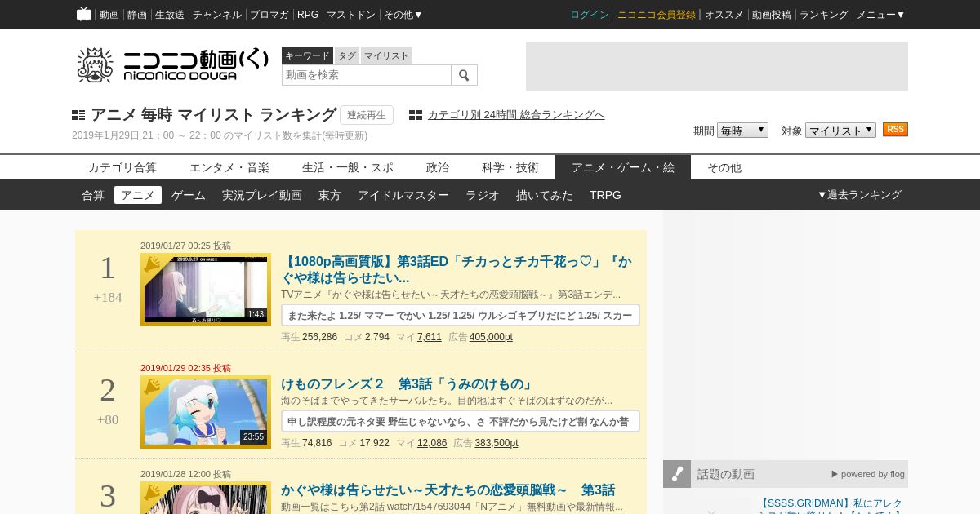Click the magnifier search button

tap(464, 75)
